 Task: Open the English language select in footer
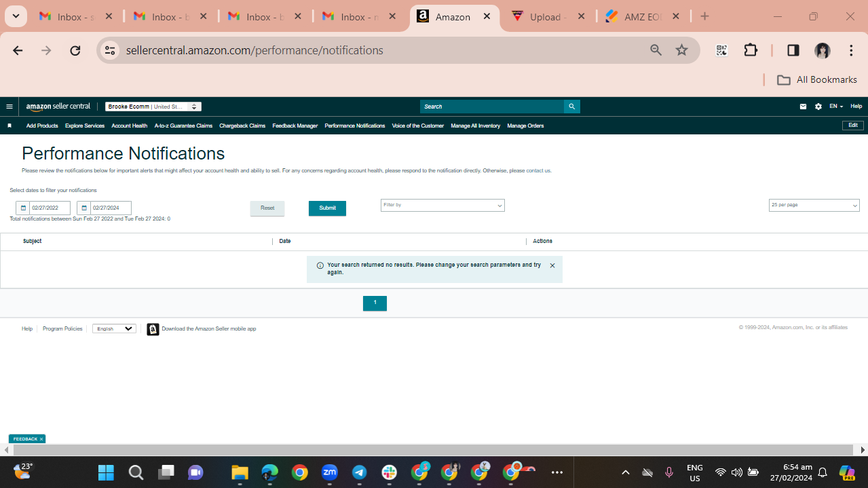(x=114, y=329)
